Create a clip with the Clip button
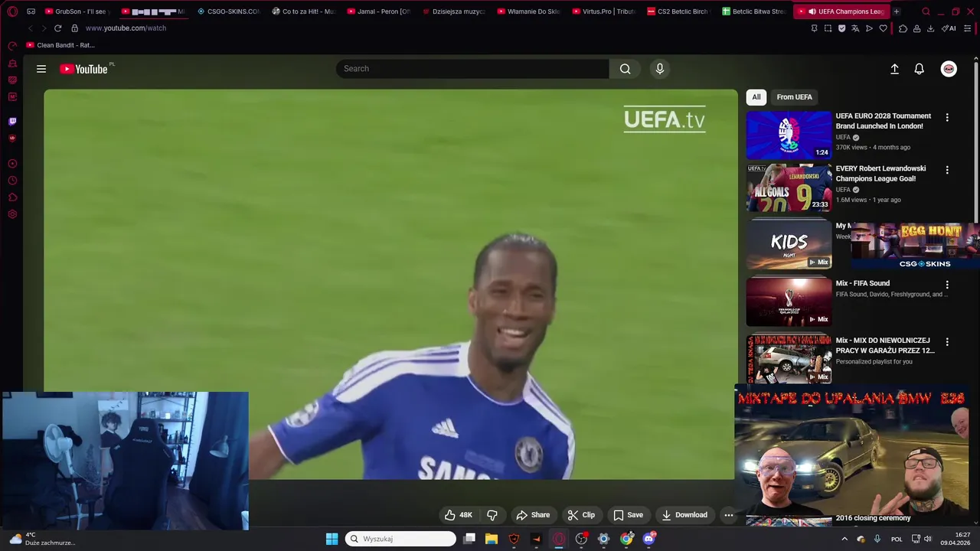This screenshot has height=551, width=980. pyautogui.click(x=581, y=515)
